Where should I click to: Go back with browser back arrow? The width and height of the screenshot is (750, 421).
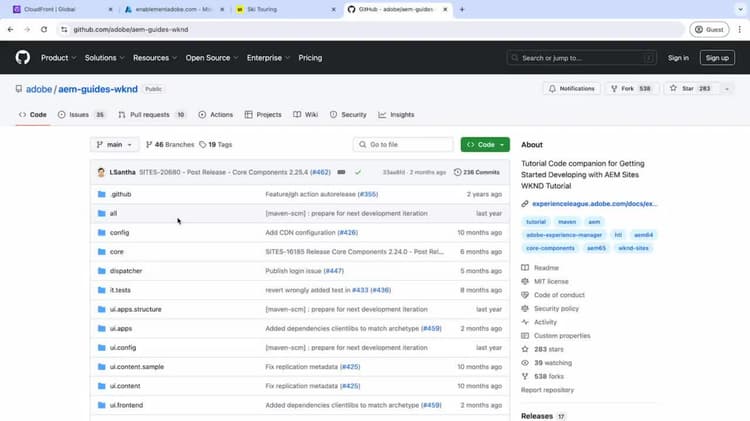pyautogui.click(x=11, y=29)
